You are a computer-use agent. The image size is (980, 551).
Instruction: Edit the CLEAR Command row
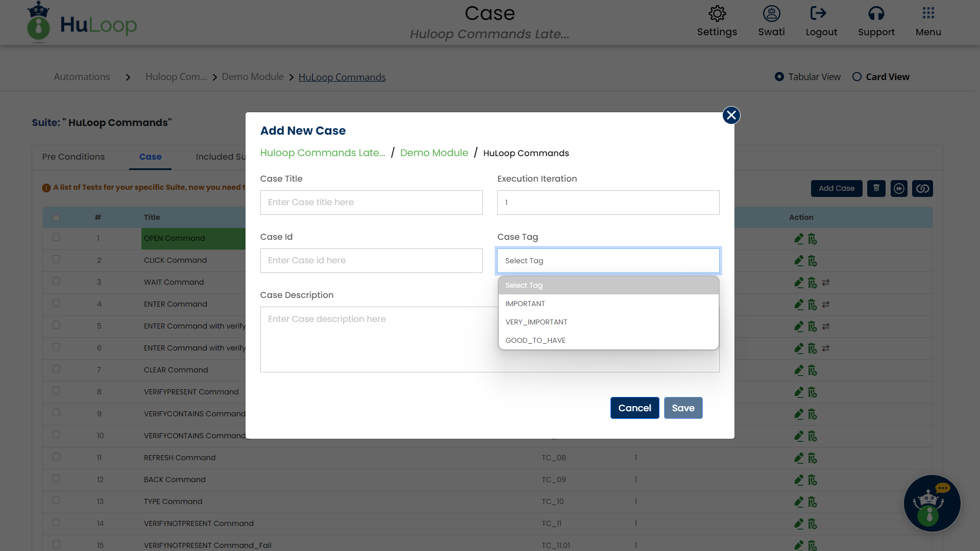(799, 370)
